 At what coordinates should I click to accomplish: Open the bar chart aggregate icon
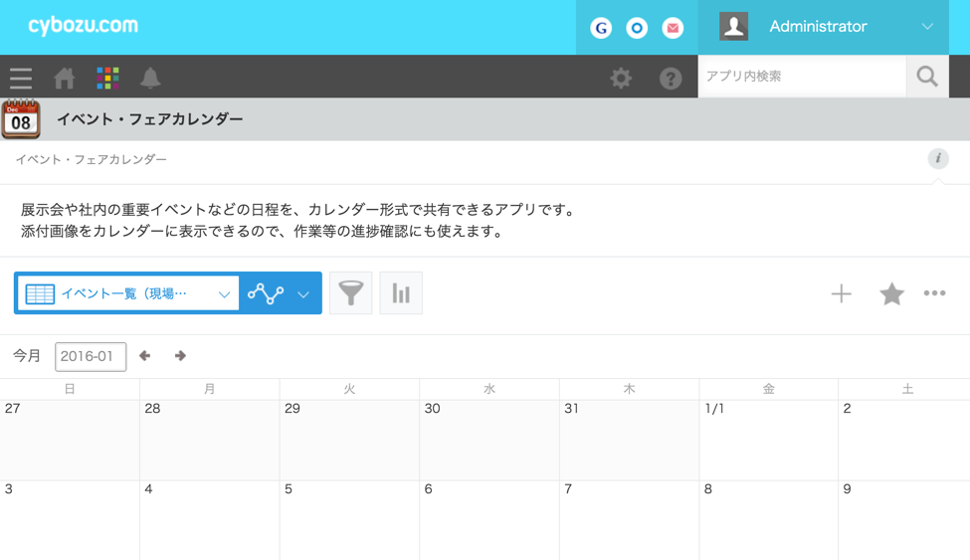401,293
